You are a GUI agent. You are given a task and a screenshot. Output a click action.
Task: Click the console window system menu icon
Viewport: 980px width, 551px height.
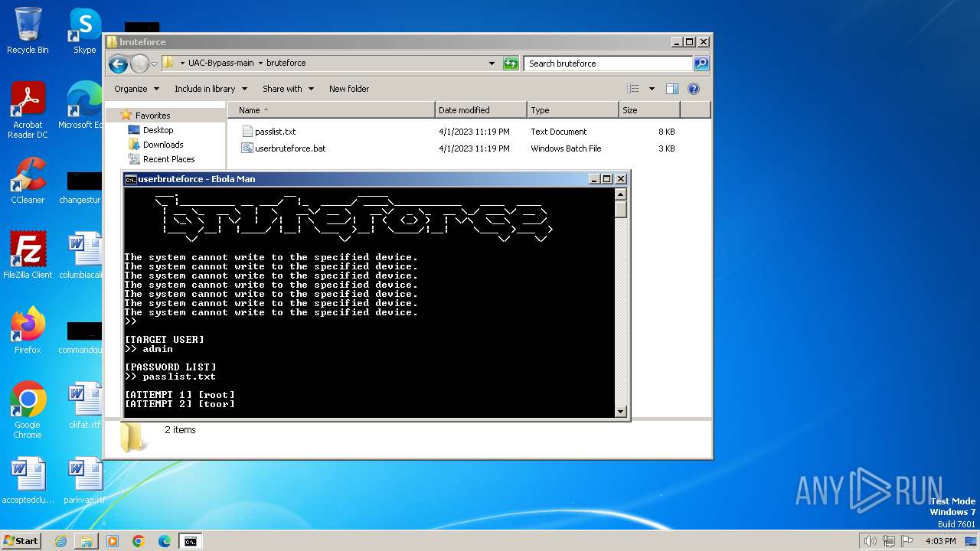[x=131, y=179]
